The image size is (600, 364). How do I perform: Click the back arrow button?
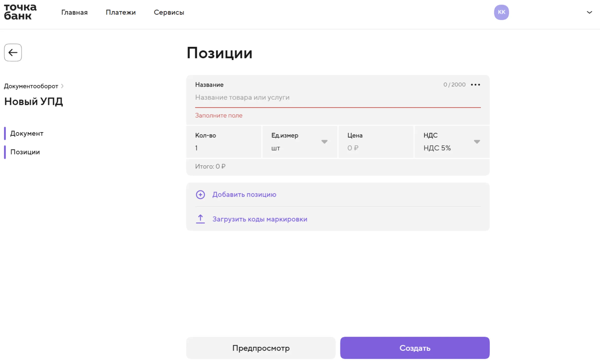click(x=13, y=52)
